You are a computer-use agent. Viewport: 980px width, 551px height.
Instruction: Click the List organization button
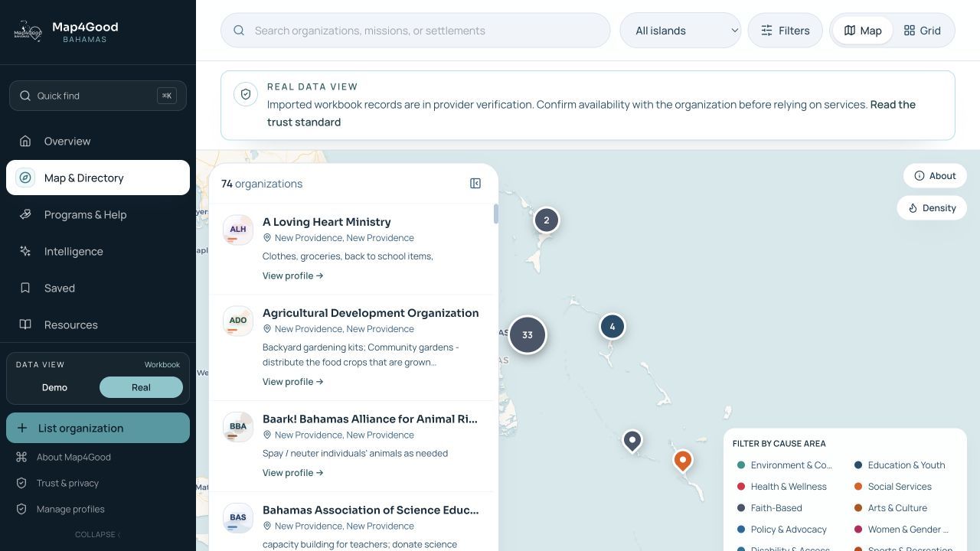(x=98, y=428)
